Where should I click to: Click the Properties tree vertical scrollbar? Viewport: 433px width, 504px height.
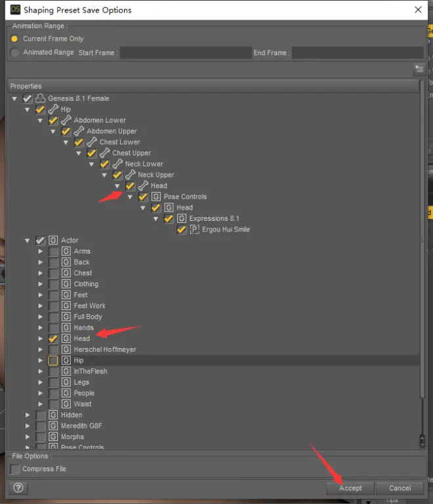click(x=422, y=263)
